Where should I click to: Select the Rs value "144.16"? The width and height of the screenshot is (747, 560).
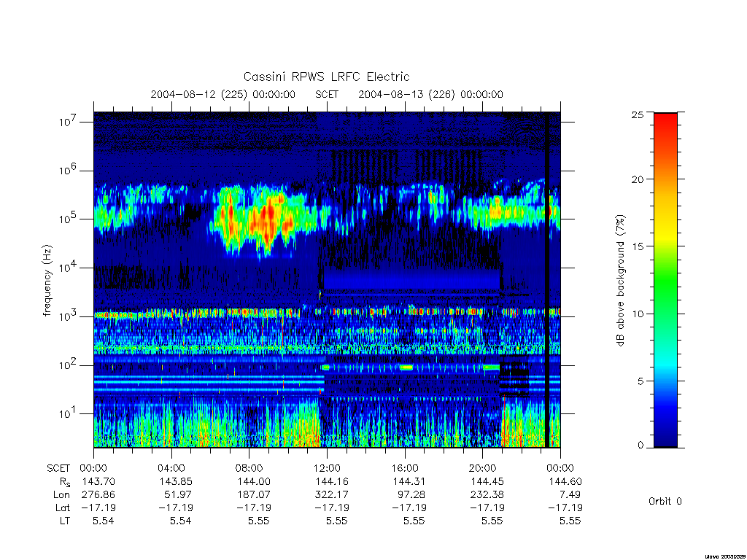coord(332,481)
